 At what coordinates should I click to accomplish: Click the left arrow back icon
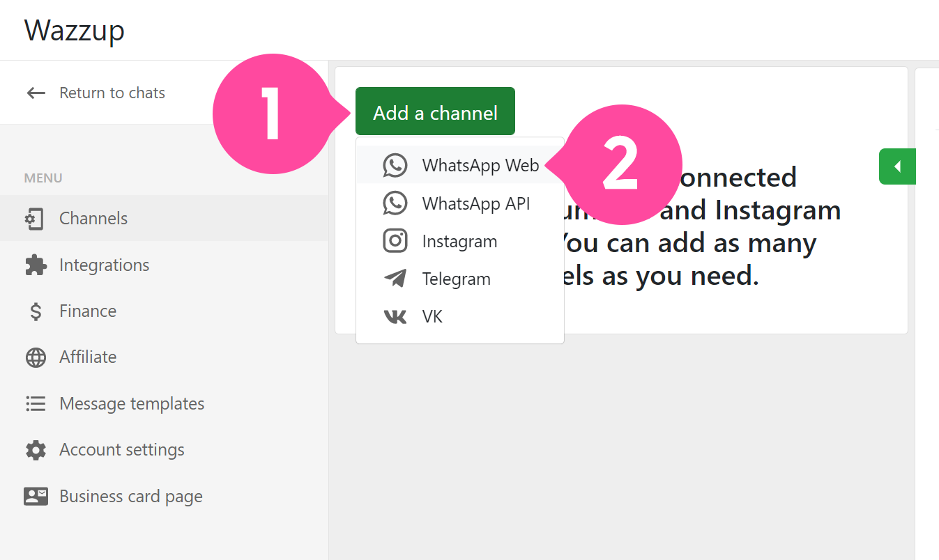pos(36,93)
